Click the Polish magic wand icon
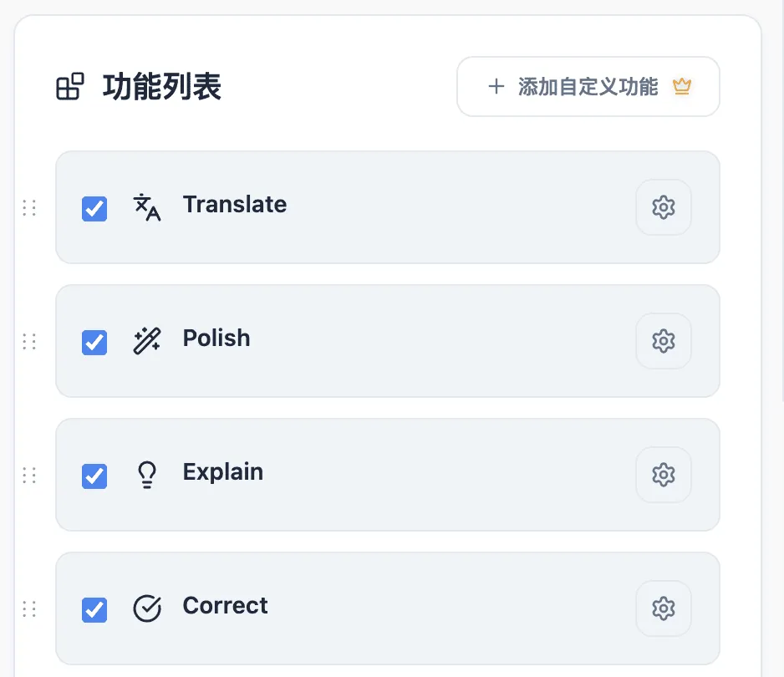784x677 pixels. pos(146,340)
